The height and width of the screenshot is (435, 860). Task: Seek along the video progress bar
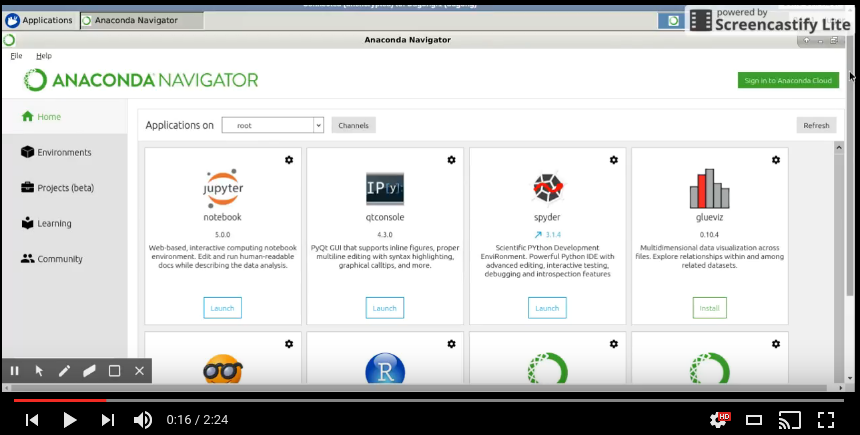[429, 400]
